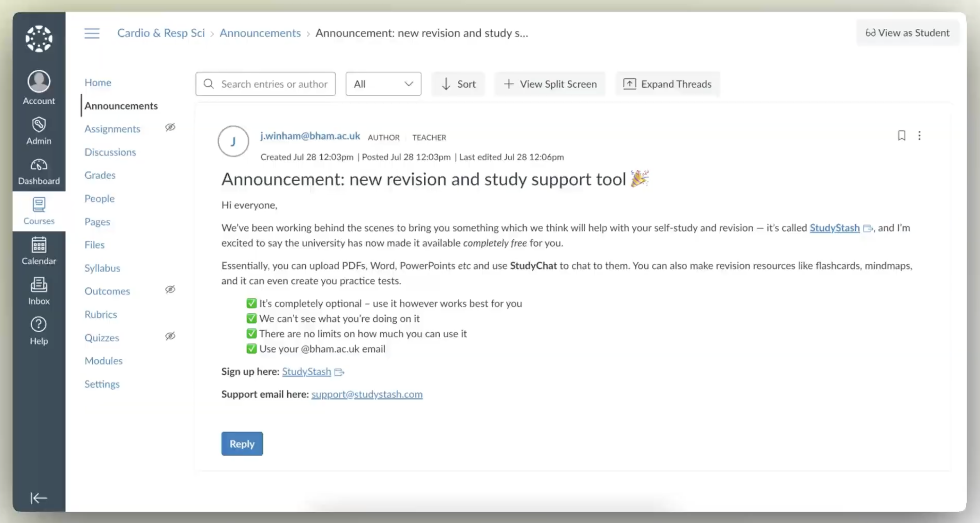The width and height of the screenshot is (980, 523).
Task: Click the j.winham@bham.ac.uk author link
Action: pos(310,136)
